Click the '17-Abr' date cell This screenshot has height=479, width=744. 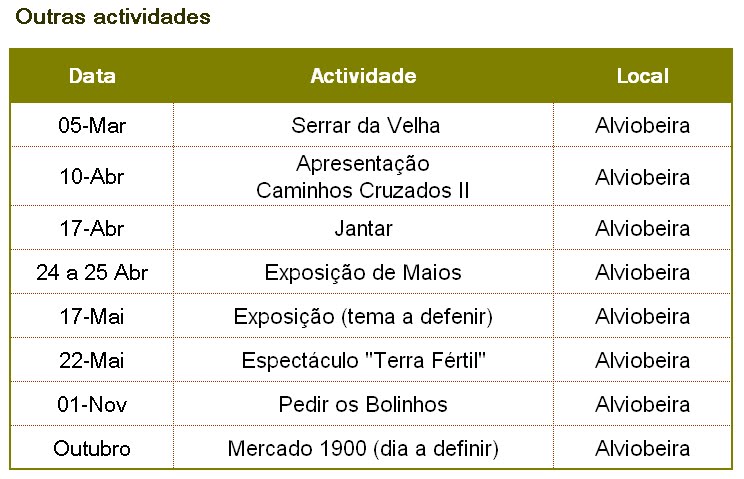[x=92, y=228]
